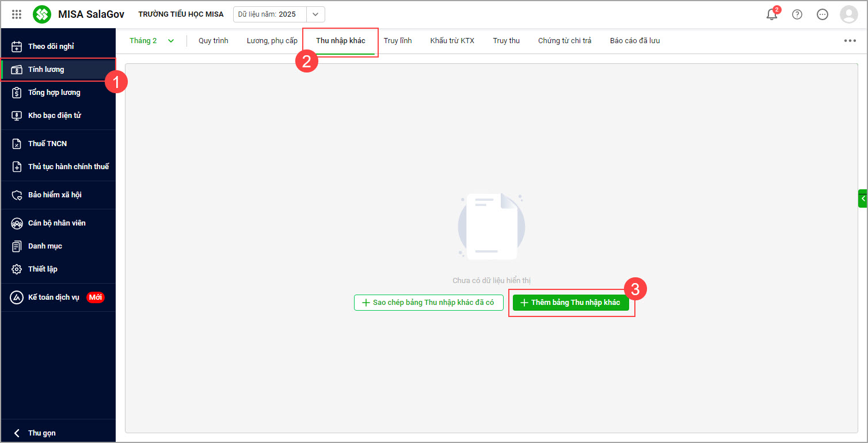This screenshot has height=443, width=868.
Task: Switch to the Truy lĩnh tab
Action: pos(398,41)
